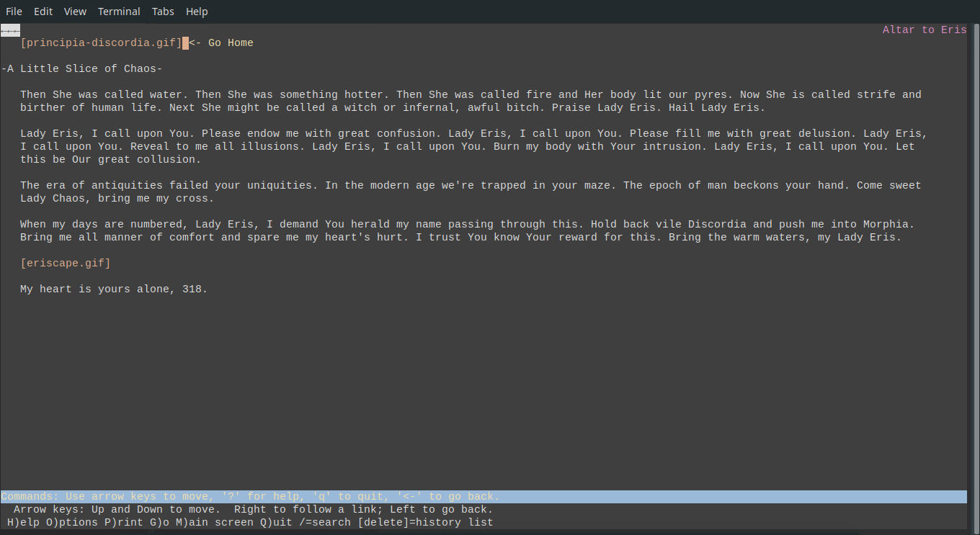Viewport: 980px width, 535px height.
Task: Follow the principia-discordia.gif link
Action: pyautogui.click(x=102, y=43)
